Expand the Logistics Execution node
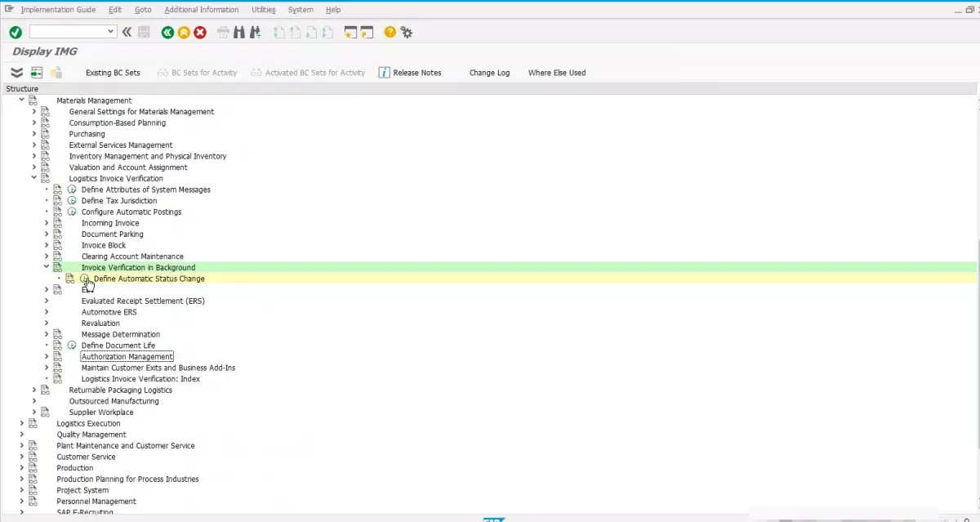980x522 pixels. [21, 423]
